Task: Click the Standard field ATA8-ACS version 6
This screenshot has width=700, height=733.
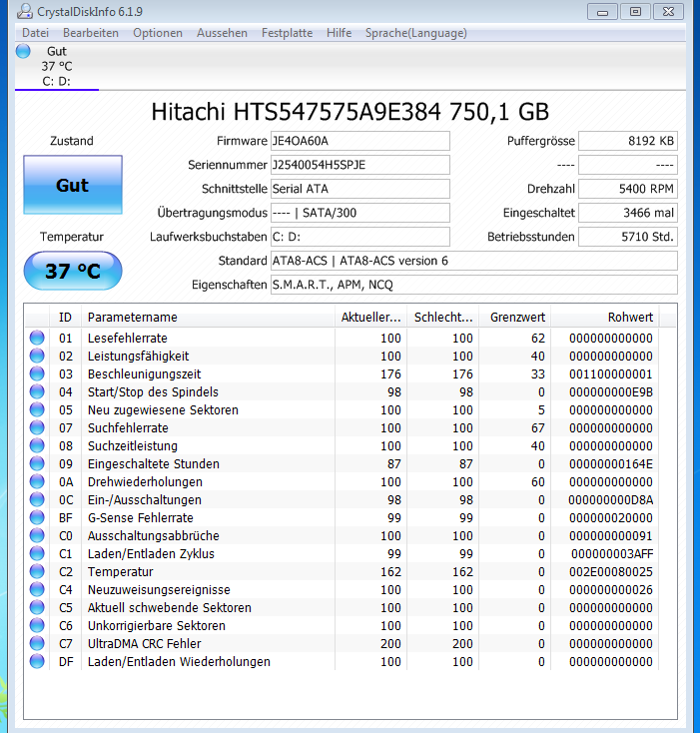Action: [474, 261]
